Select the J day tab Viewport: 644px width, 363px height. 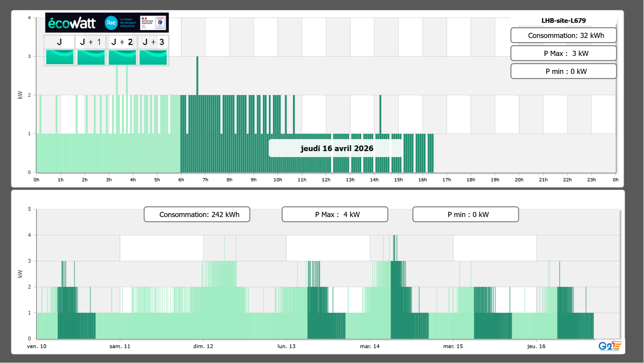pyautogui.click(x=59, y=42)
